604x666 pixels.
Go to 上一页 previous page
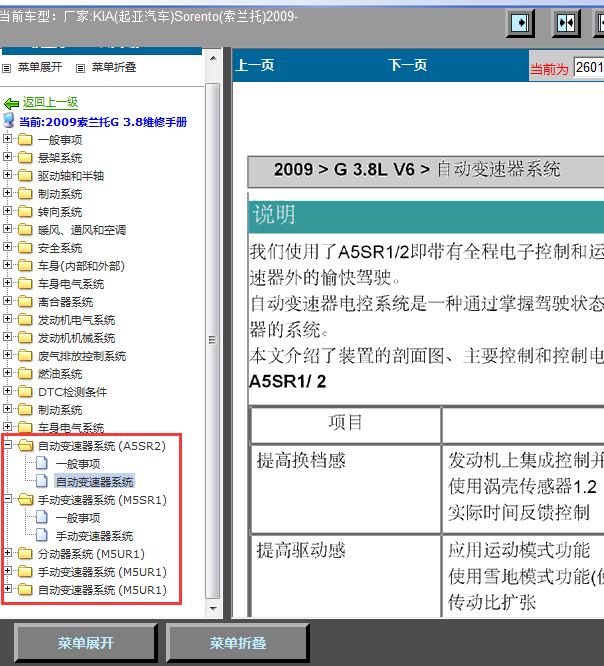tap(255, 65)
